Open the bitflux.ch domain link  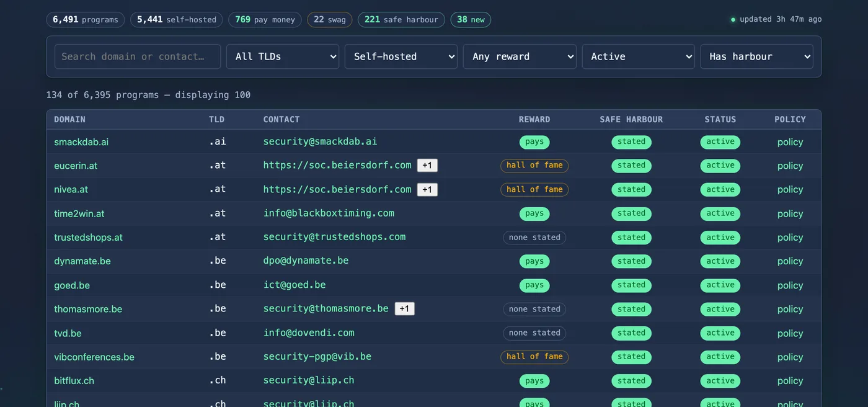point(74,381)
